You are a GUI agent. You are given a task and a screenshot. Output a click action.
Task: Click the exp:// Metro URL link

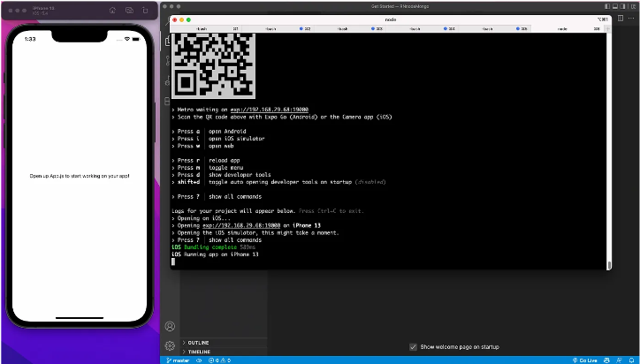(x=265, y=109)
